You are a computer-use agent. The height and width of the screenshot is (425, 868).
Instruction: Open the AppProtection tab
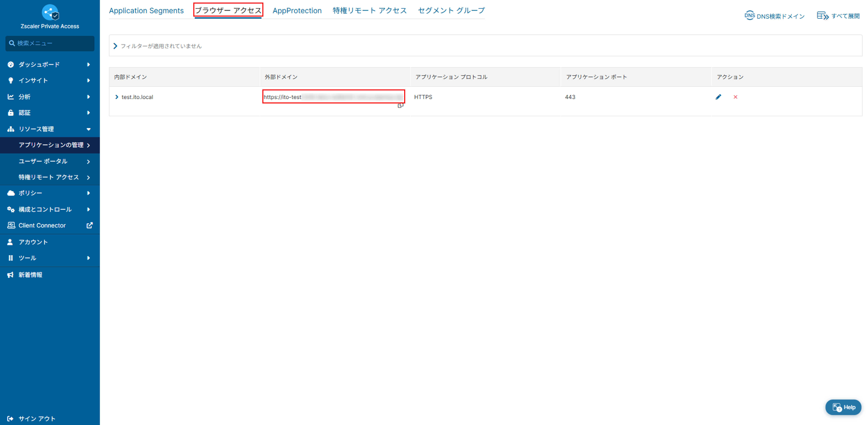click(297, 10)
